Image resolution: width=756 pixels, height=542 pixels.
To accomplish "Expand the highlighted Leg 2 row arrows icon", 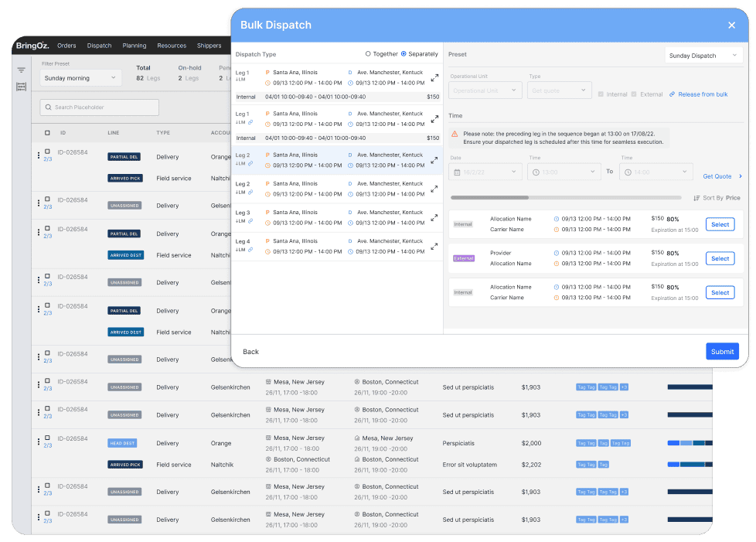I will (x=434, y=161).
